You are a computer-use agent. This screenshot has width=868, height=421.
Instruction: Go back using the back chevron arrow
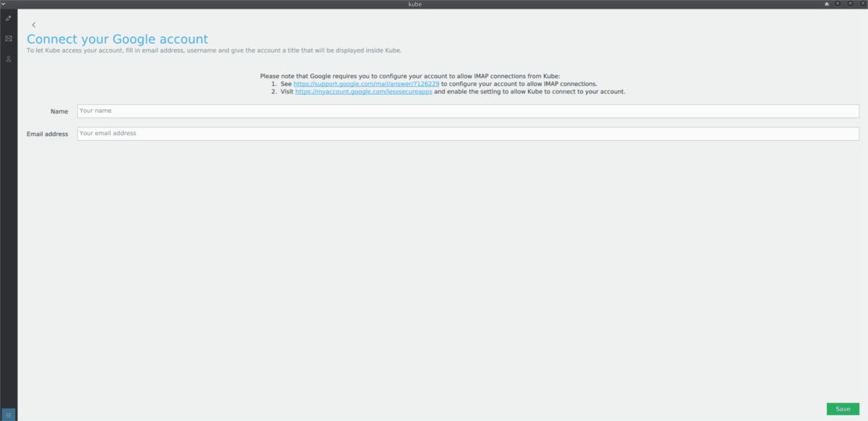(34, 25)
